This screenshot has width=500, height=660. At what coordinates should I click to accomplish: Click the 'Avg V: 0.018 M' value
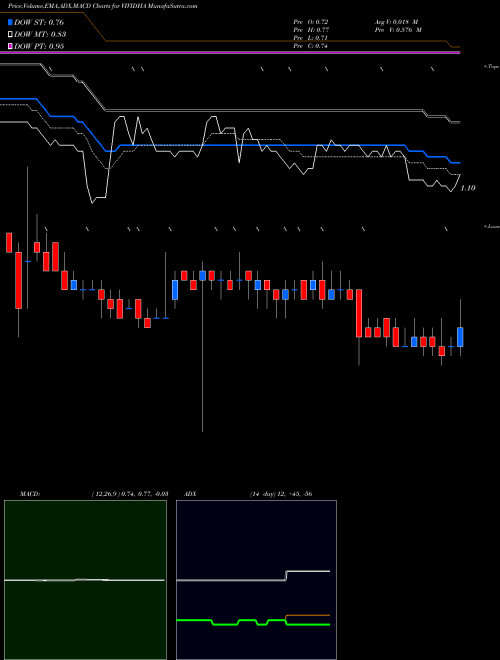(396, 22)
